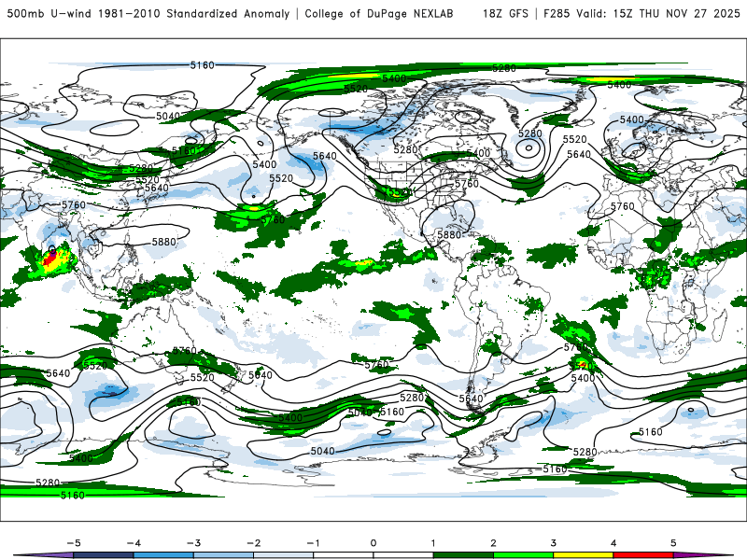
Task: Click the '5760' contour label over North Africa
Action: point(623,206)
